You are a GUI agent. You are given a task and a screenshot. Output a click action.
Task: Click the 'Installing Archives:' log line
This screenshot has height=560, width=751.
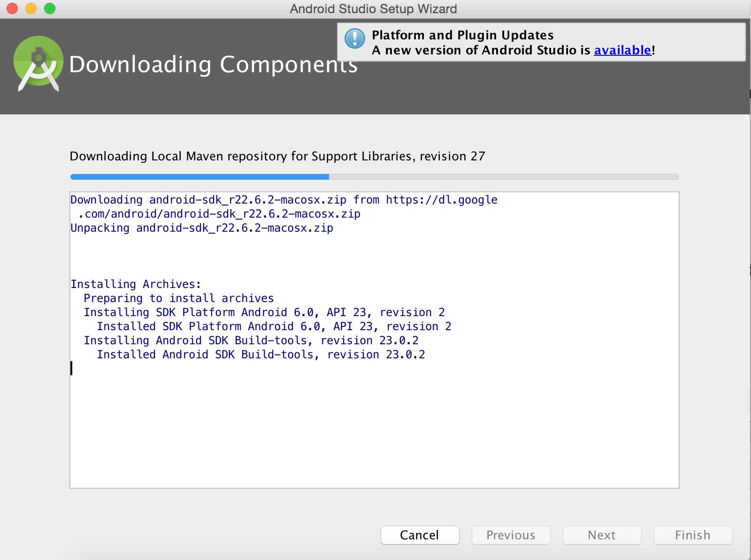[136, 284]
